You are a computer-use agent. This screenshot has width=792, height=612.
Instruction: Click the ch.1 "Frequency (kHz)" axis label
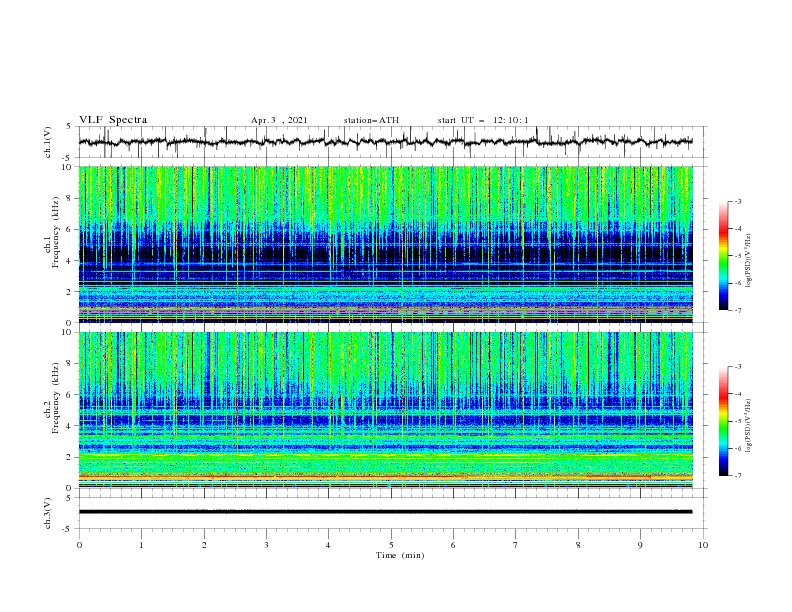[55, 230]
